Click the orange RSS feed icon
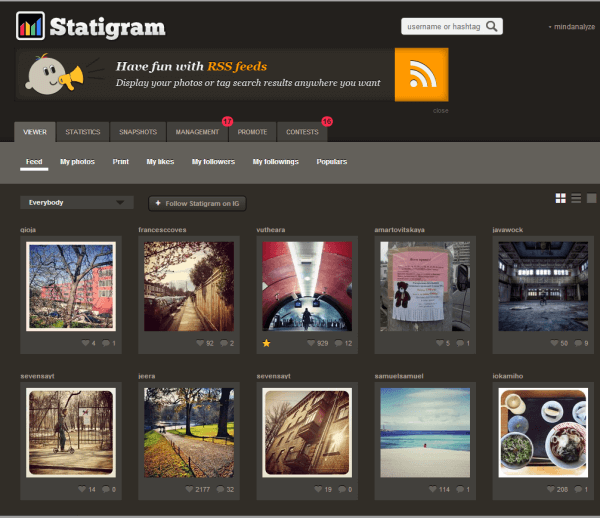 420,74
